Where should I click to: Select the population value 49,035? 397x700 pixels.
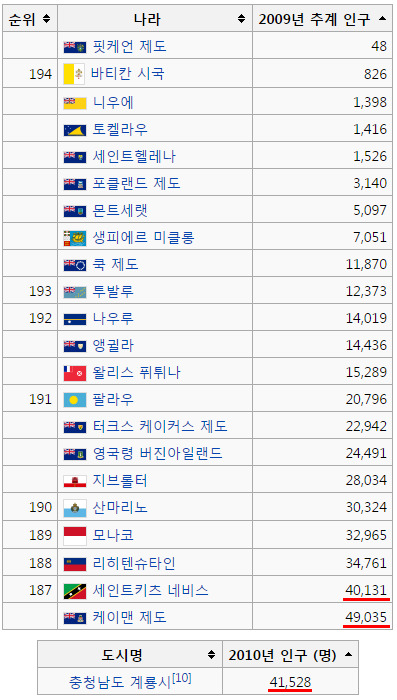pyautogui.click(x=366, y=617)
